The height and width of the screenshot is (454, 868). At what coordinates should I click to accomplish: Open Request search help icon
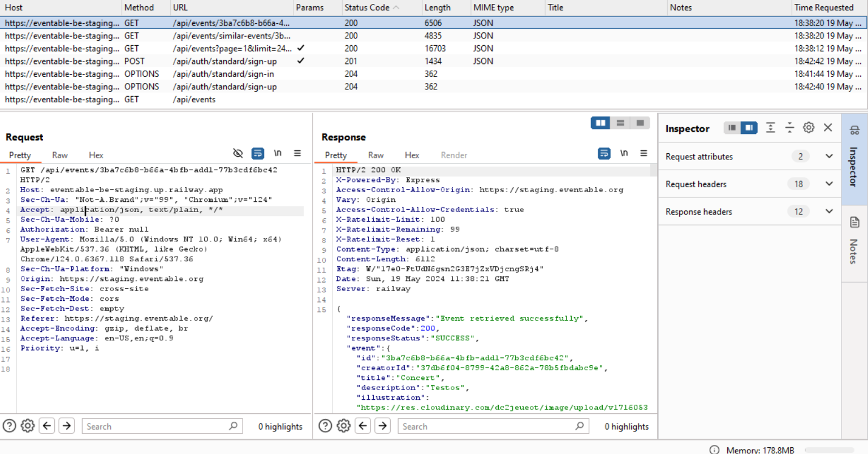tap(9, 426)
